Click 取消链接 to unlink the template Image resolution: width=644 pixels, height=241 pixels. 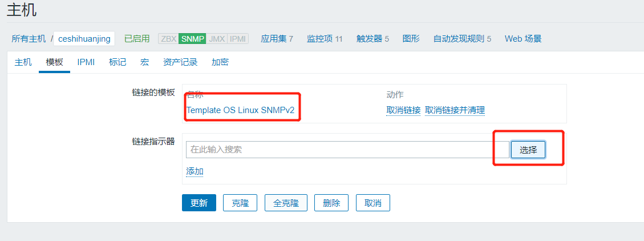click(x=403, y=110)
